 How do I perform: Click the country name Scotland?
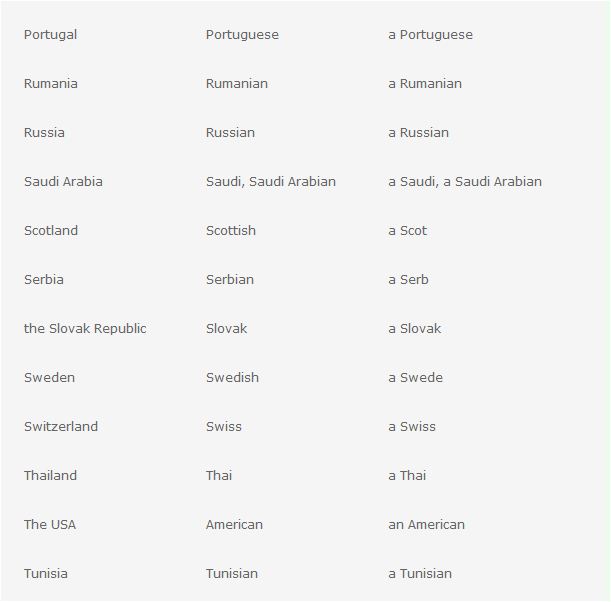click(x=51, y=231)
